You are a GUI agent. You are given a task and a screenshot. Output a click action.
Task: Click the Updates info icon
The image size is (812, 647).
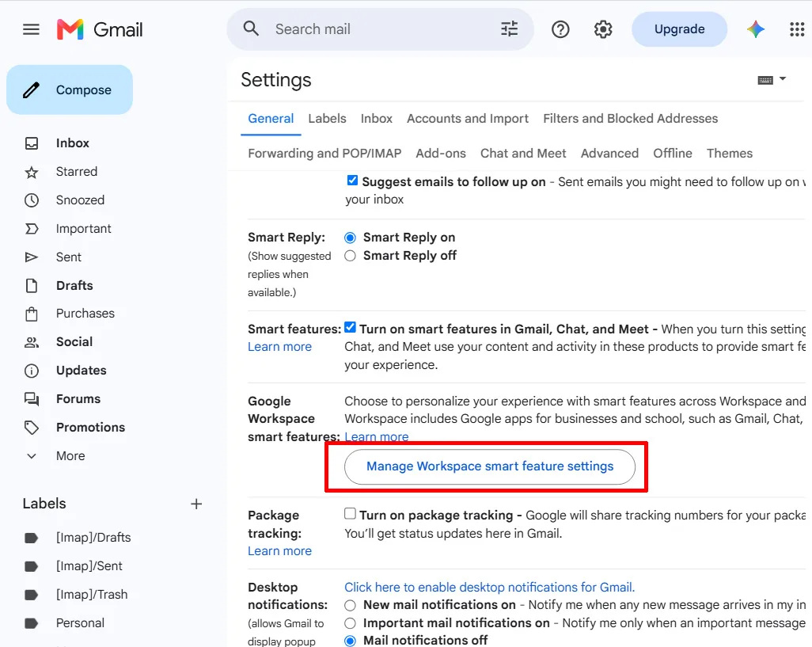(32, 371)
